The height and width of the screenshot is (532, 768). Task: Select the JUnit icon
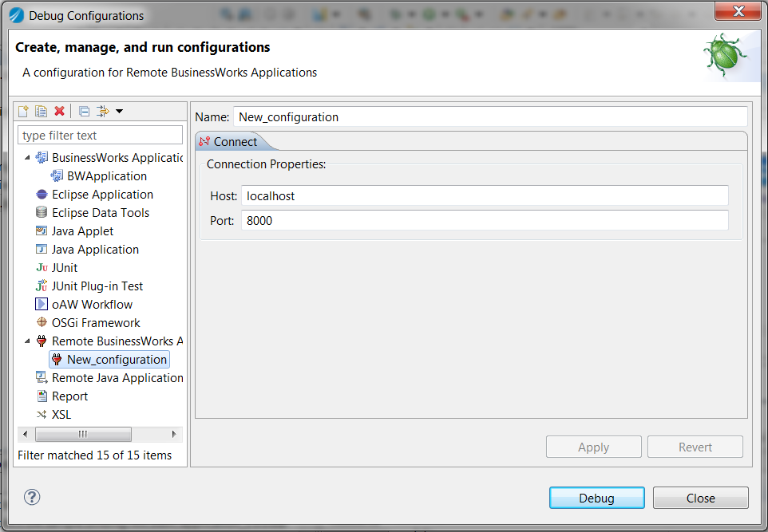click(x=42, y=268)
